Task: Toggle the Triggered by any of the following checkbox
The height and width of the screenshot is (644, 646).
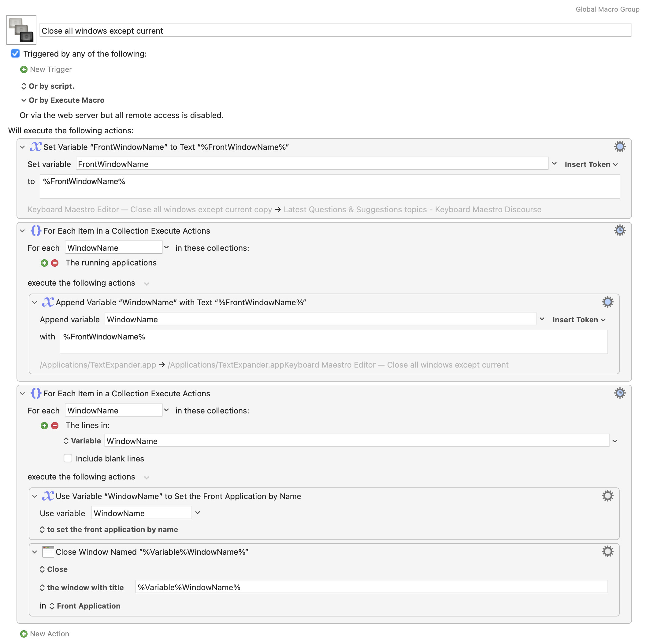Action: click(x=15, y=54)
